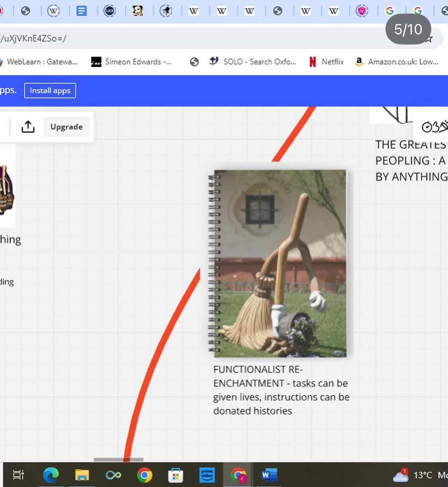Switch to the Google Docs browser tab
Image resolution: width=448 pixels, height=487 pixels.
tap(81, 11)
